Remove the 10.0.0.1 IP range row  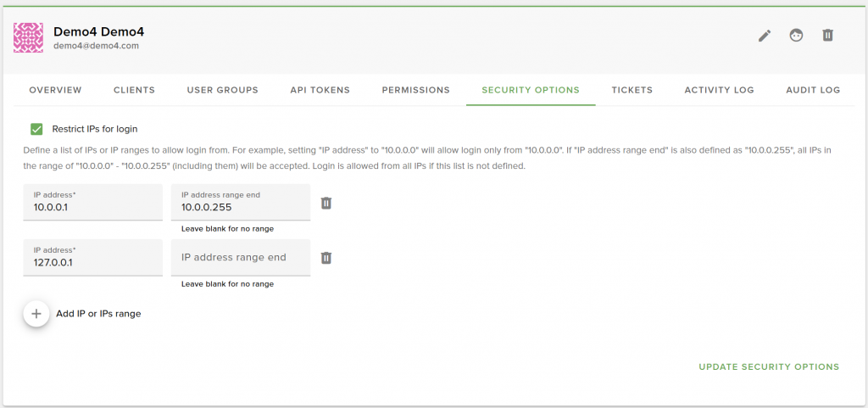click(x=326, y=204)
